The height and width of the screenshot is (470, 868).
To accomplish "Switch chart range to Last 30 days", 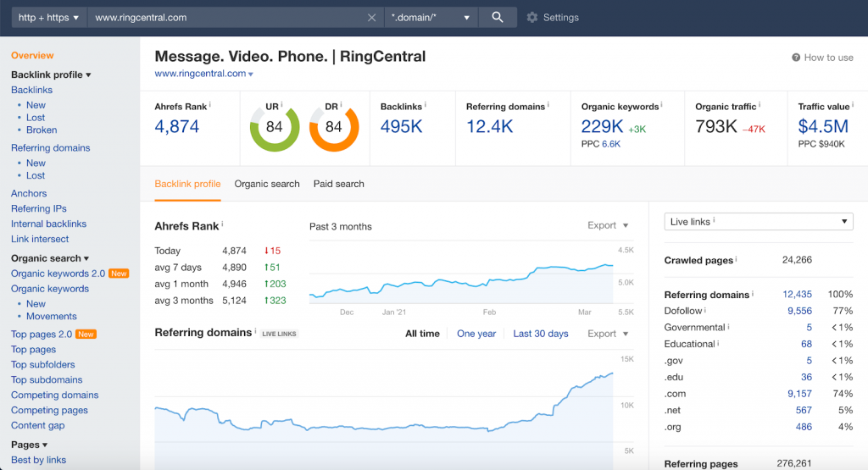I will pos(541,334).
